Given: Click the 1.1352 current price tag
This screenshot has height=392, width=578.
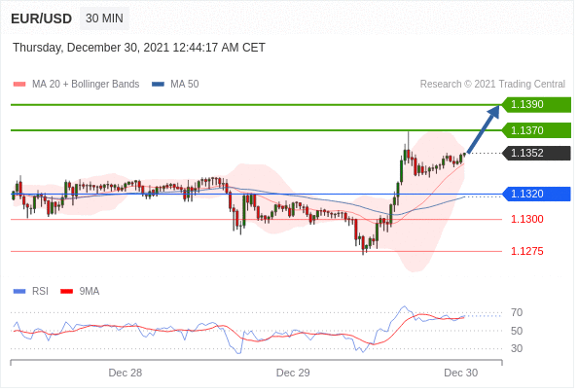Looking at the screenshot, I should [536, 153].
